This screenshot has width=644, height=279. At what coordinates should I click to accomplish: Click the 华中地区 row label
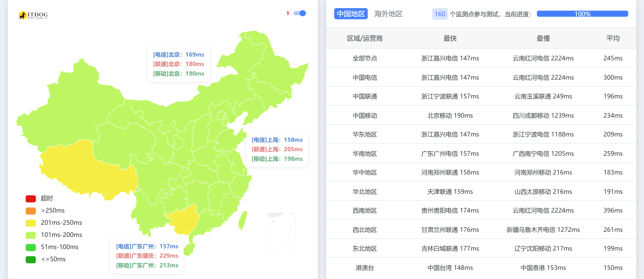point(365,172)
